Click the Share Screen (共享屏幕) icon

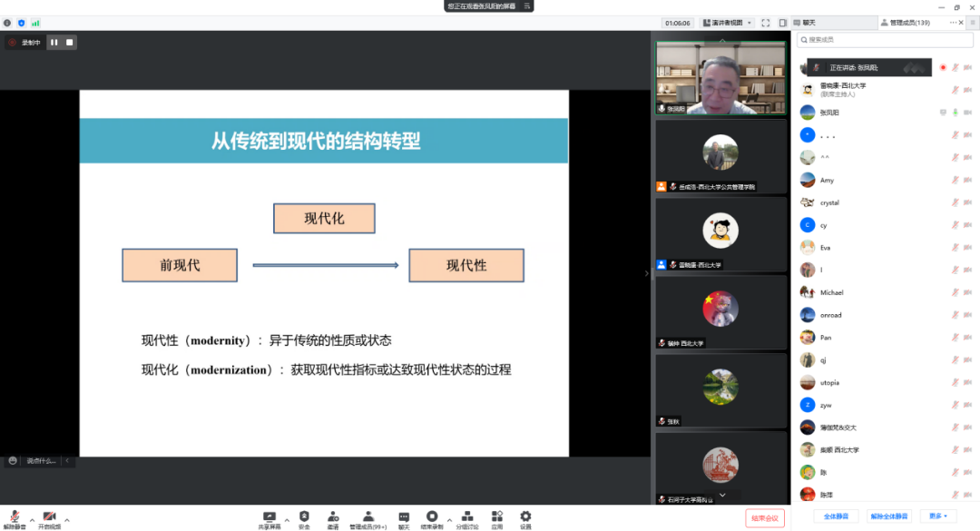269,517
